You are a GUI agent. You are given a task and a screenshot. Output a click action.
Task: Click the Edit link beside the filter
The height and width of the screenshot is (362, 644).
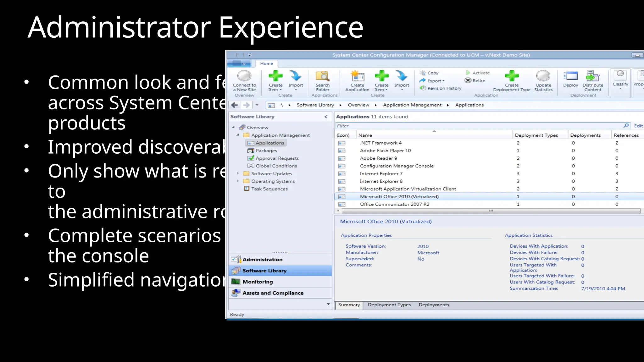(x=638, y=126)
